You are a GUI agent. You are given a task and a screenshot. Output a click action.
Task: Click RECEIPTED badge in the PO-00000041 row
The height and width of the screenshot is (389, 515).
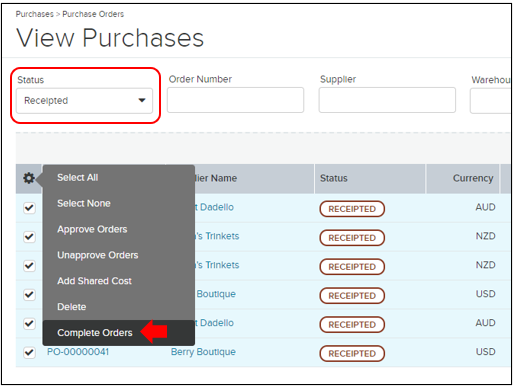tap(352, 354)
